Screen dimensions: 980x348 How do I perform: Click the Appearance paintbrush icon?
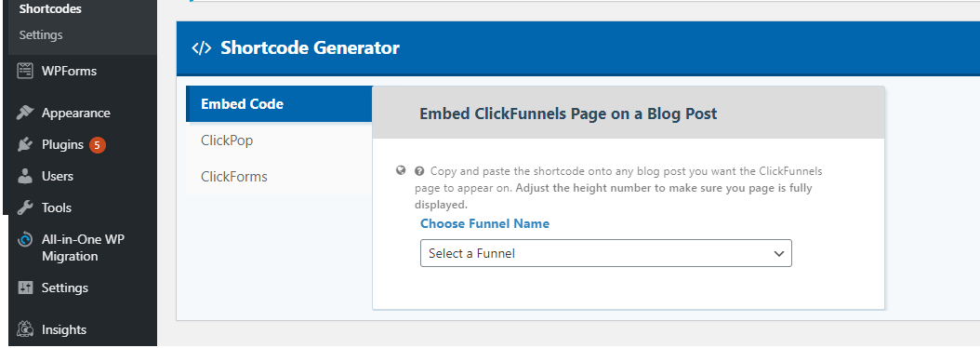tap(25, 113)
